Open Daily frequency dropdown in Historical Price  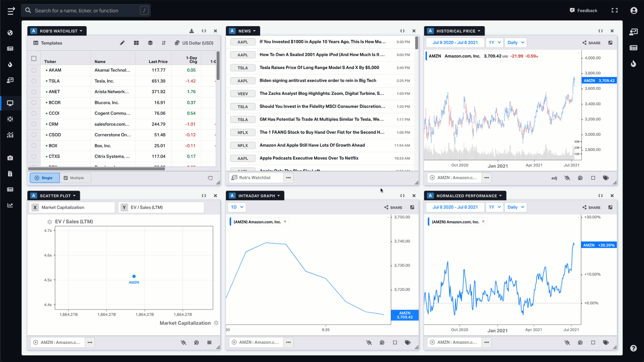[516, 43]
